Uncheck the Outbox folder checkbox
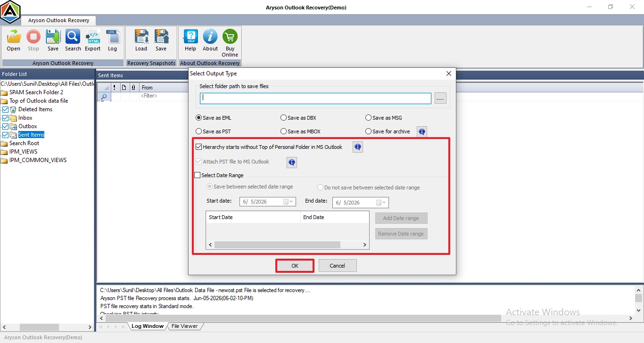 click(6, 126)
